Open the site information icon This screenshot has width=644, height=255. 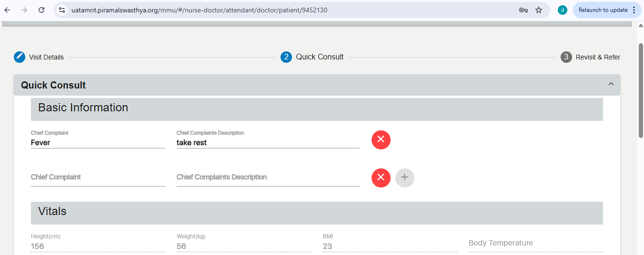tap(62, 10)
